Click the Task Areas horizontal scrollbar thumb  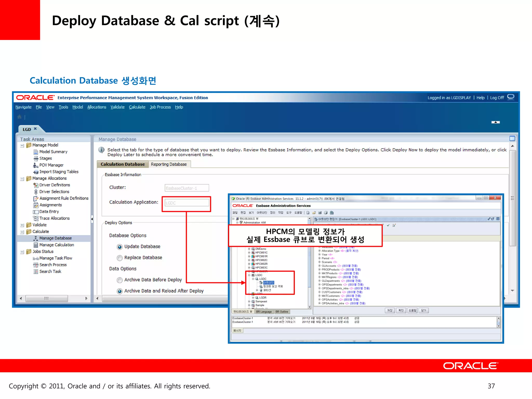click(x=47, y=298)
